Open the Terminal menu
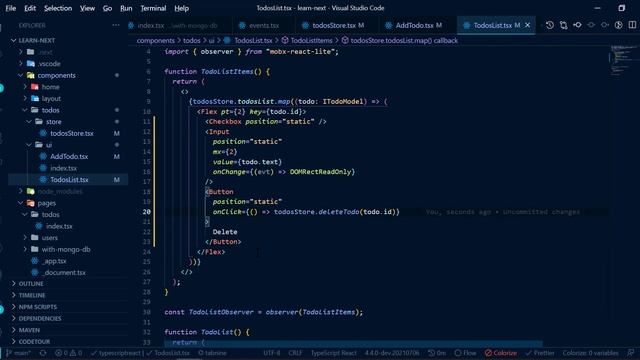Image resolution: width=640 pixels, height=360 pixels. [x=153, y=8]
